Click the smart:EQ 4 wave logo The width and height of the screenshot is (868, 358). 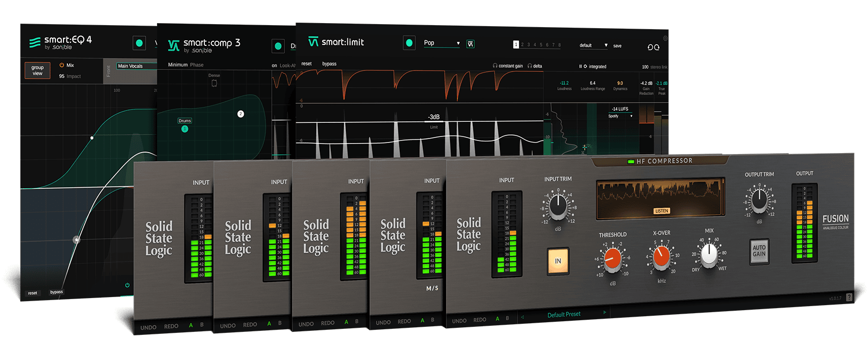(35, 43)
